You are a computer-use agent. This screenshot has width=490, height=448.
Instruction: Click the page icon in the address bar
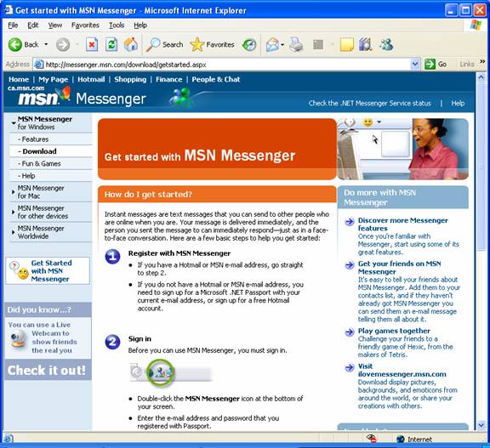pyautogui.click(x=38, y=65)
